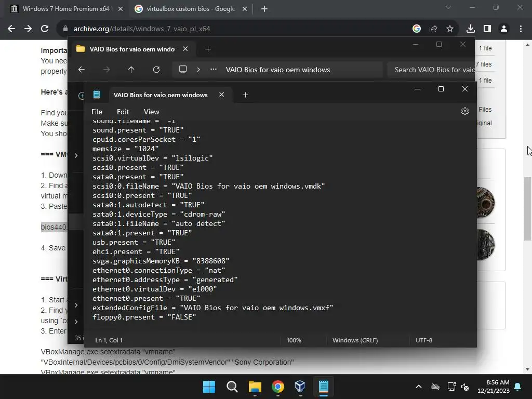Go up one folder in File Explorer
Viewport: 532px width, 399px height.
tap(131, 70)
